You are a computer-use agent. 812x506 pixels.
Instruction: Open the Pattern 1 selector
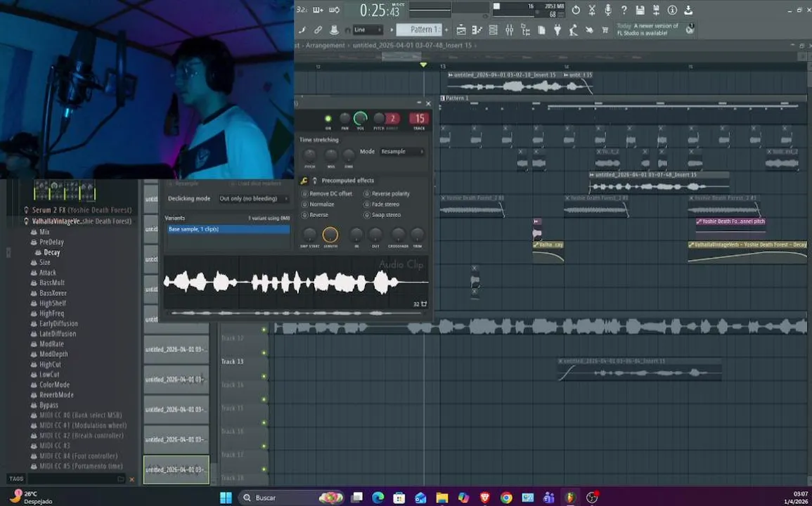point(419,30)
